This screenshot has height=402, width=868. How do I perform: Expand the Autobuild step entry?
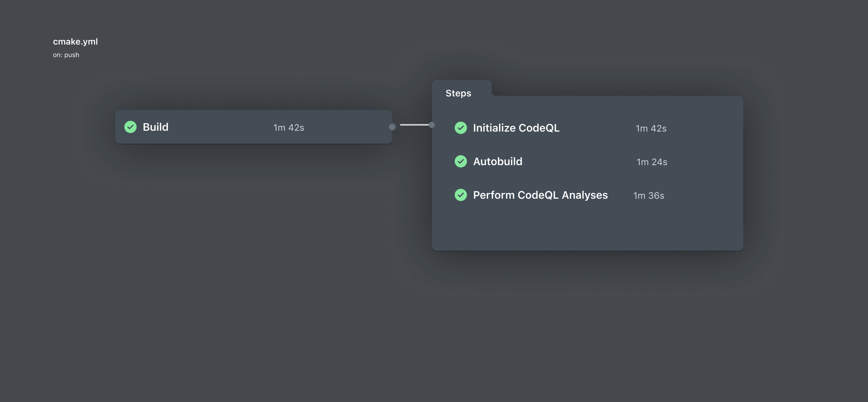(498, 161)
